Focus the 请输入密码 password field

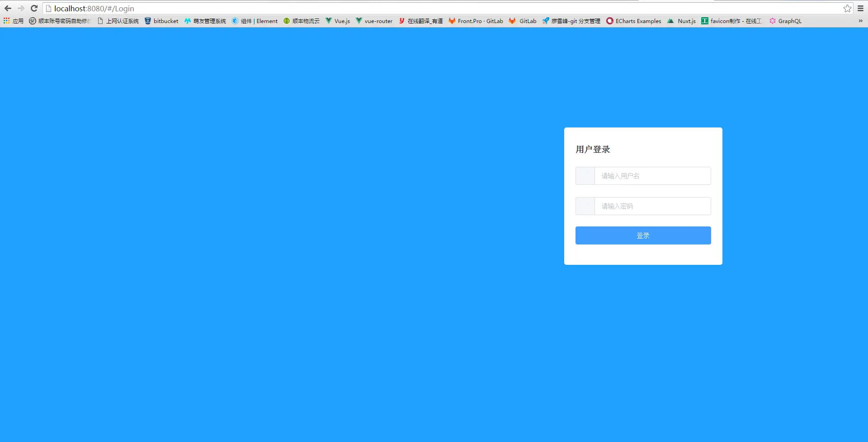click(652, 206)
